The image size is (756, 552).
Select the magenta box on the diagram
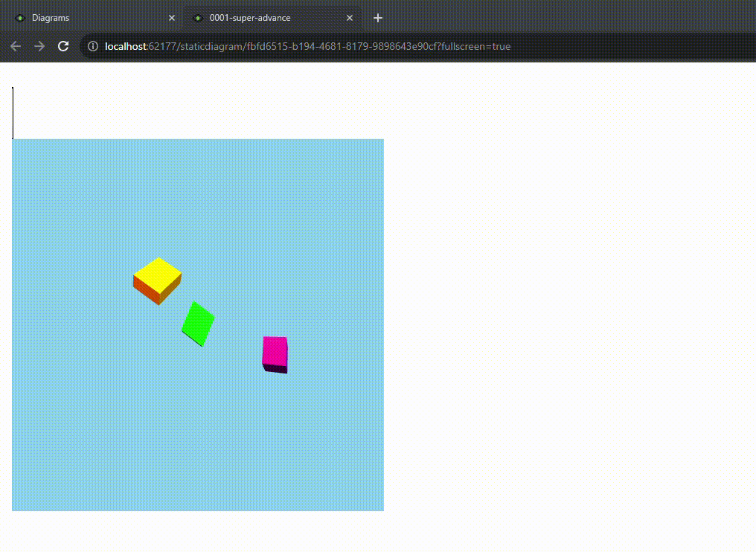(275, 350)
